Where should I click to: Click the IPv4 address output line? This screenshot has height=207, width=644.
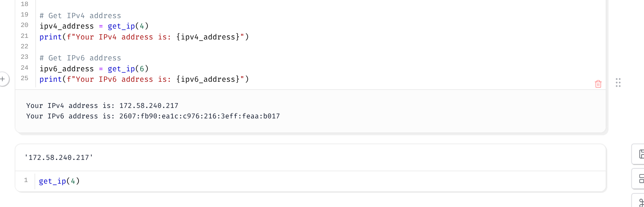tap(102, 106)
